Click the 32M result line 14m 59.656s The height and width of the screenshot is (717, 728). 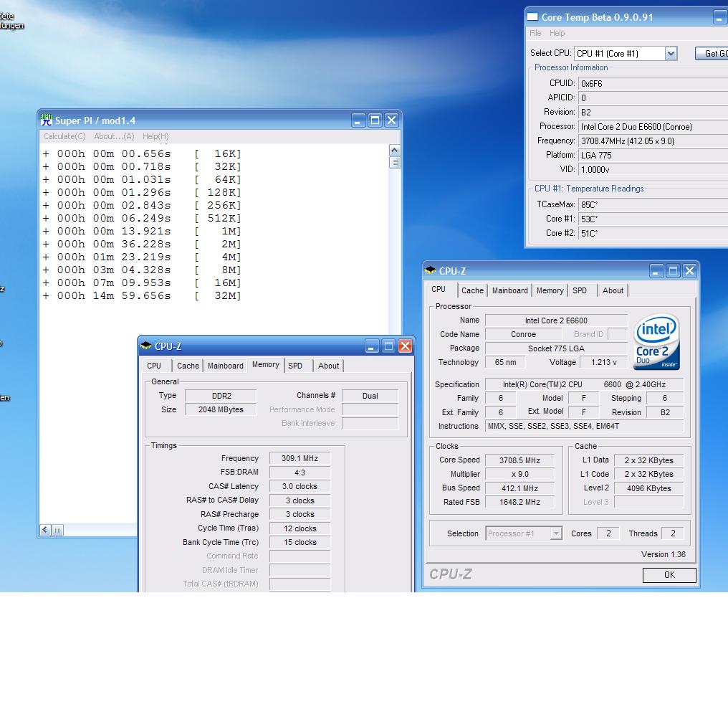point(142,295)
